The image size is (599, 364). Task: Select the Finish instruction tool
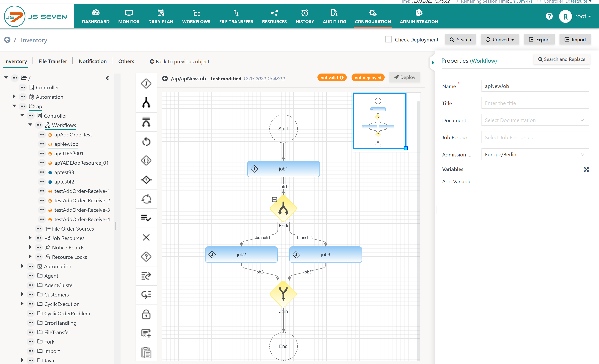coord(146,218)
